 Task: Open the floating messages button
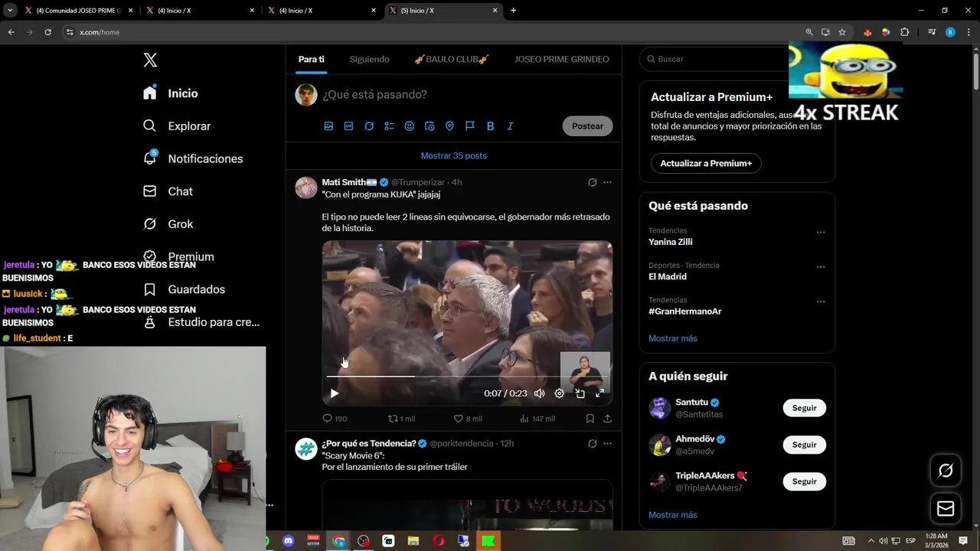click(x=946, y=508)
